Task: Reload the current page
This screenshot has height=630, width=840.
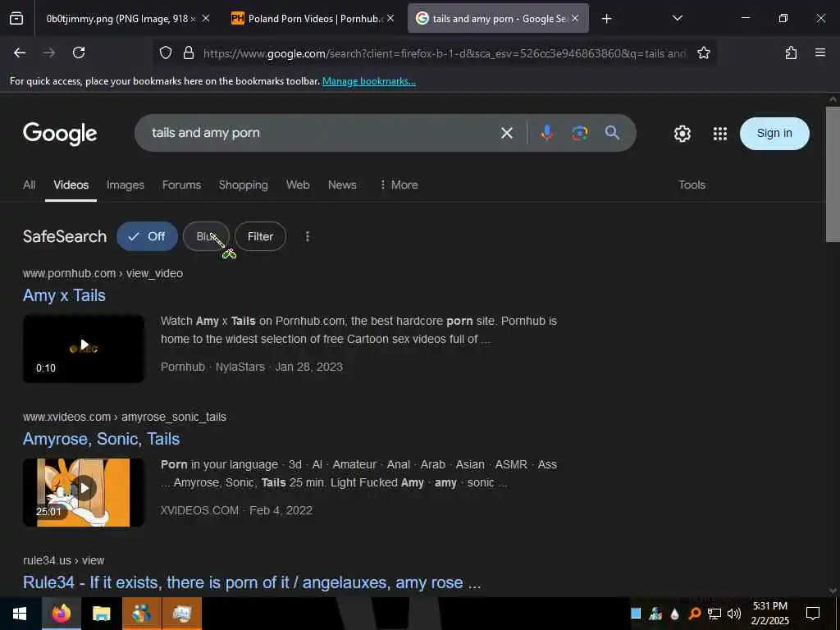Action: (x=79, y=52)
